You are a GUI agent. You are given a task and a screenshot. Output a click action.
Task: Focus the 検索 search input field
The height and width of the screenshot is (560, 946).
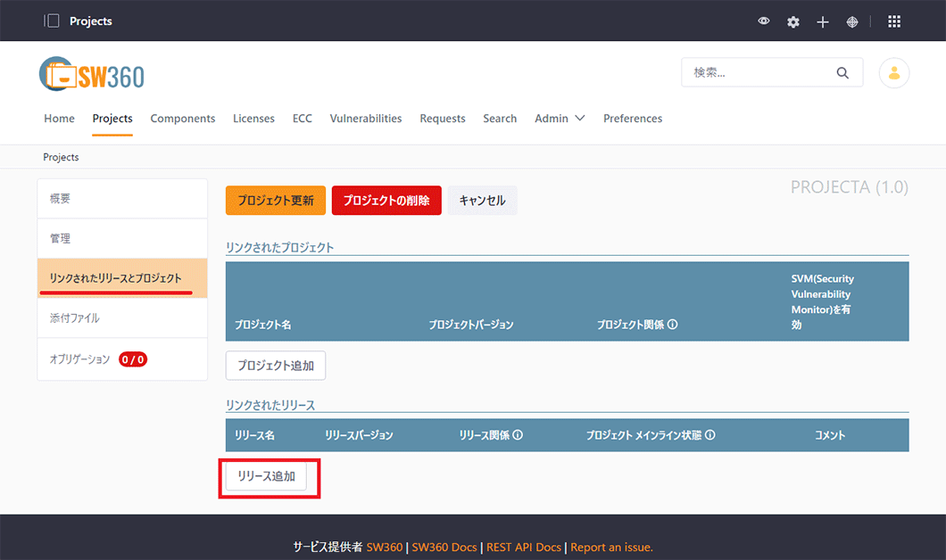pos(757,73)
